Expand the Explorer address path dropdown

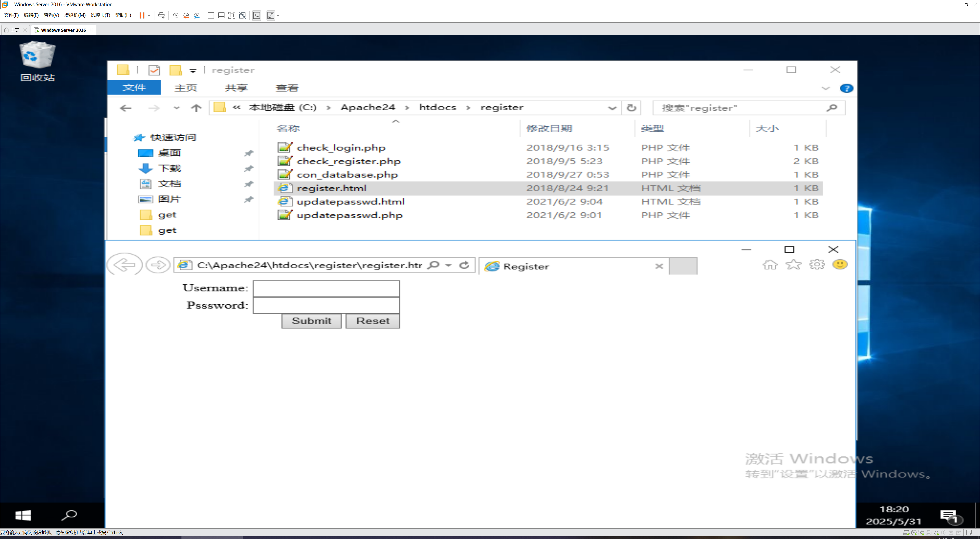[612, 108]
